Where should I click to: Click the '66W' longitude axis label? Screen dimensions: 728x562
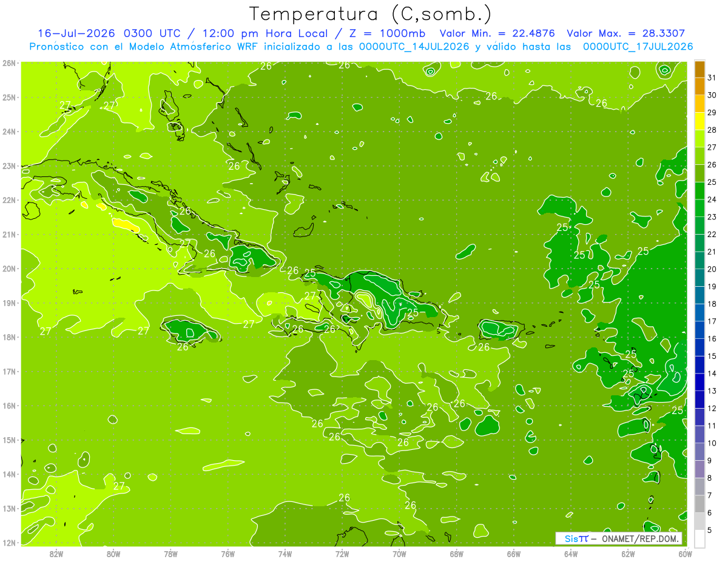514,554
